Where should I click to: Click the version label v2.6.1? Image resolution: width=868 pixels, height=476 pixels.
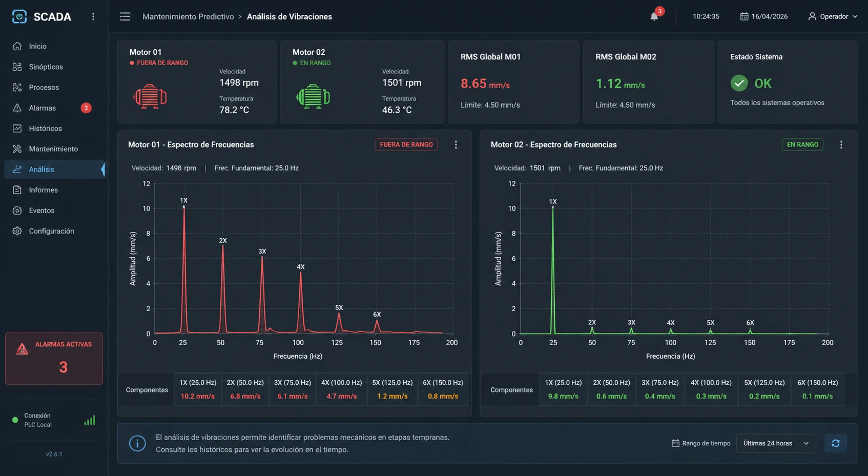[x=54, y=454]
